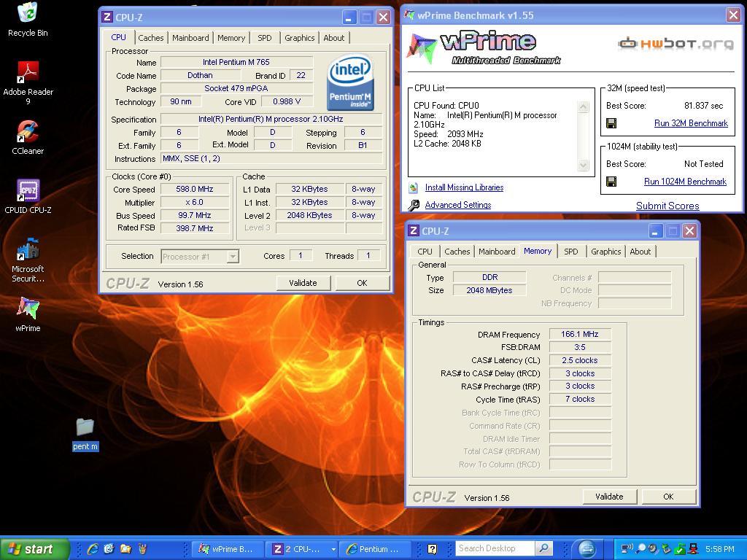Click the desktop search magnifier button
The width and height of the screenshot is (747, 560).
click(x=543, y=548)
